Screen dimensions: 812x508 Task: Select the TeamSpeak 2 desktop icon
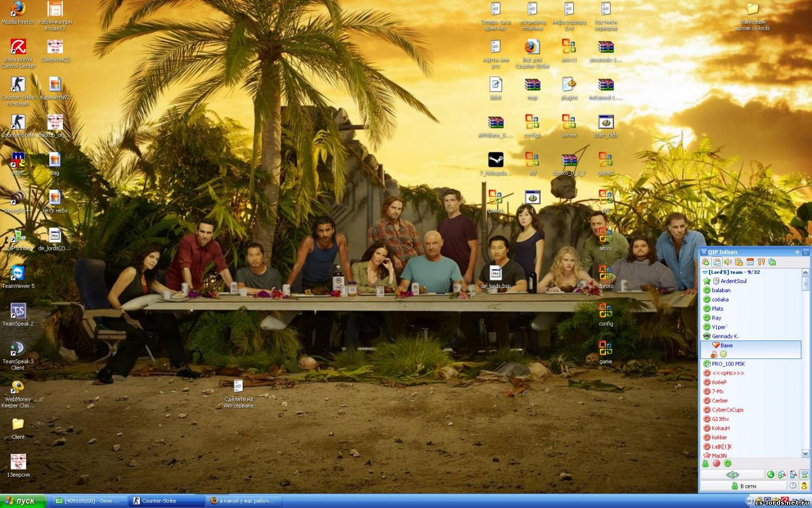(x=18, y=314)
